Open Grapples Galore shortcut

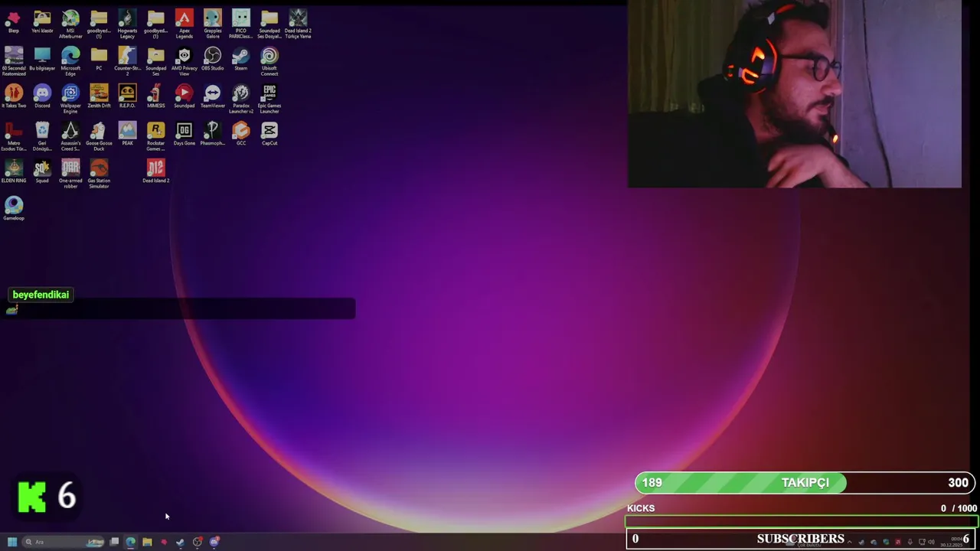(x=213, y=24)
